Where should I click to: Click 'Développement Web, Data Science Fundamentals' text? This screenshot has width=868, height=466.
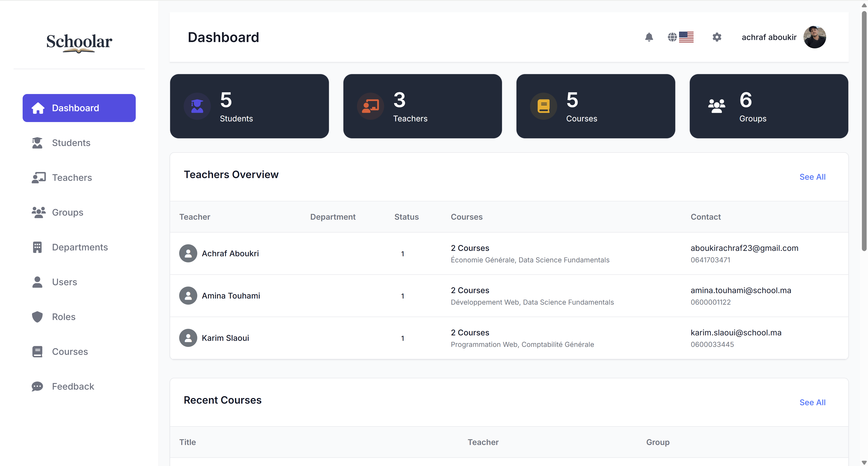[532, 302]
